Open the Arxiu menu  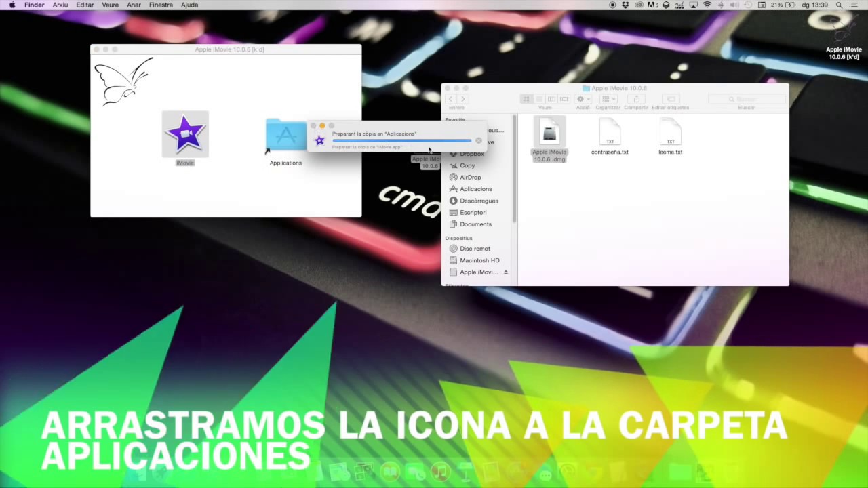[x=60, y=5]
